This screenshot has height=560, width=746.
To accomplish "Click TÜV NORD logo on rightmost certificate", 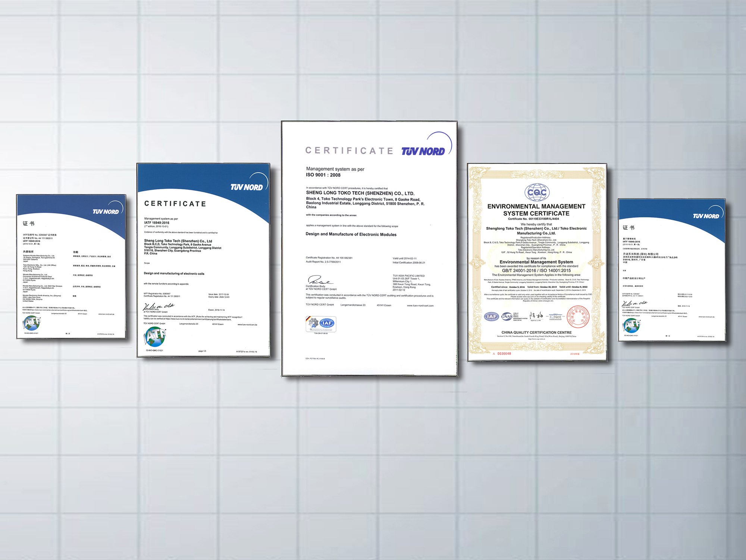I will 706,216.
